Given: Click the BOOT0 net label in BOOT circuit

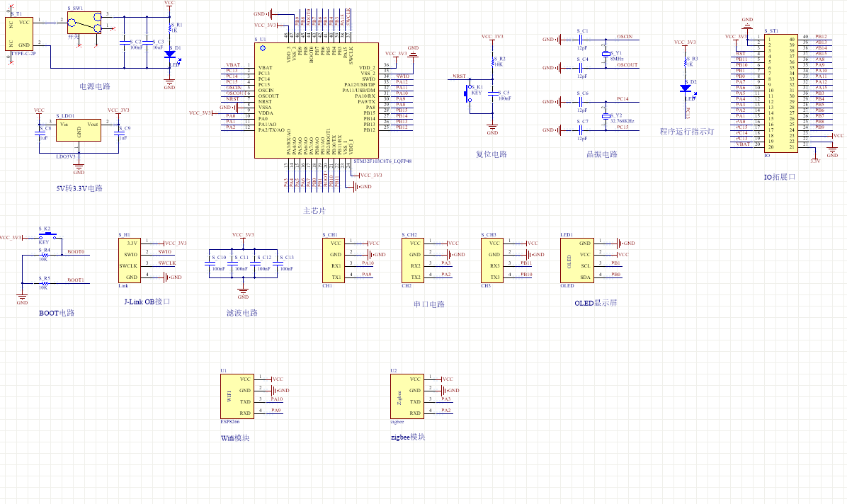Looking at the screenshot, I should click(76, 252).
